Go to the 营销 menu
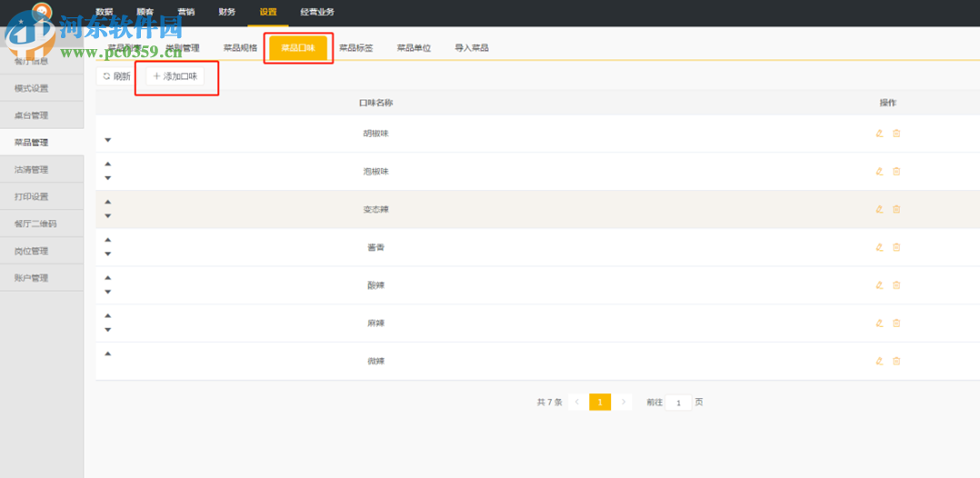 point(186,12)
